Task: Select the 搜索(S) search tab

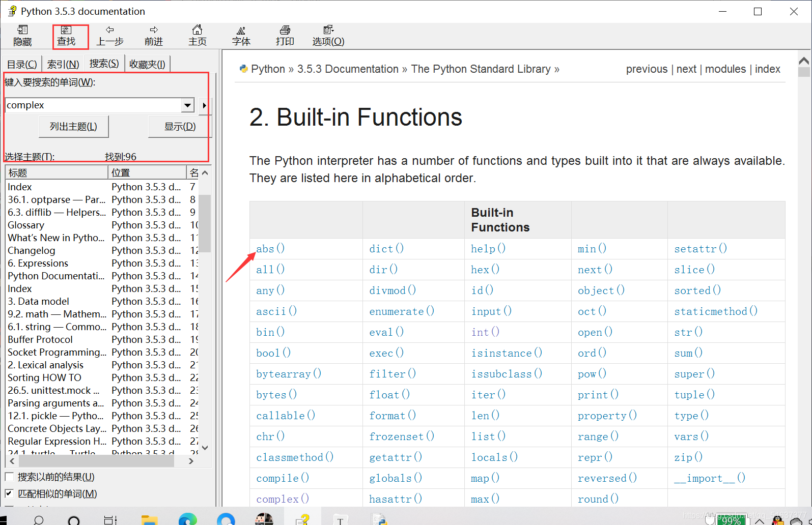Action: pyautogui.click(x=104, y=63)
